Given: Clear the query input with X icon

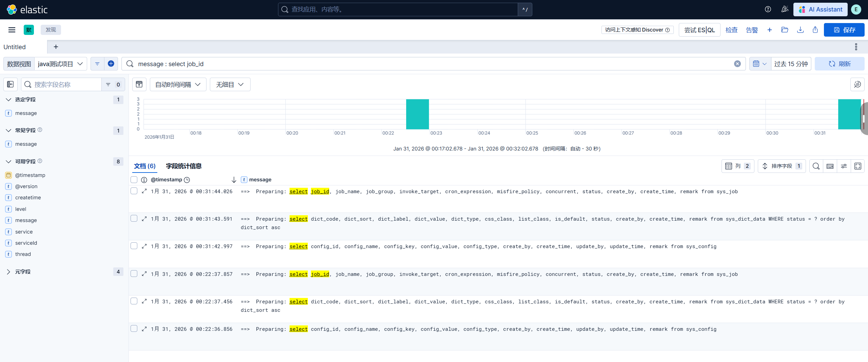Looking at the screenshot, I should pos(737,64).
